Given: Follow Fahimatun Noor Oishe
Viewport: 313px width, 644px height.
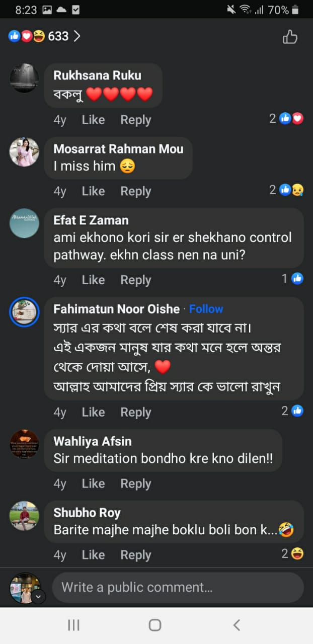Looking at the screenshot, I should point(206,308).
